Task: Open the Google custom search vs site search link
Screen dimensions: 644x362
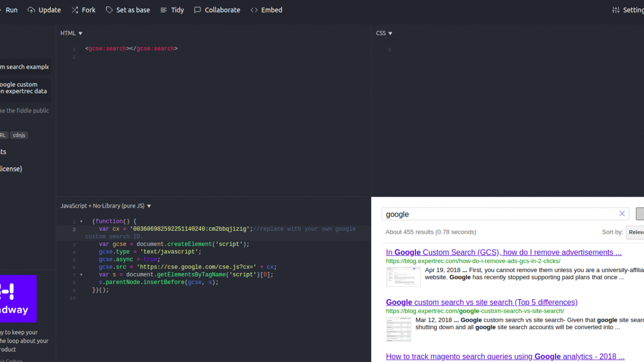Action: pos(481,302)
